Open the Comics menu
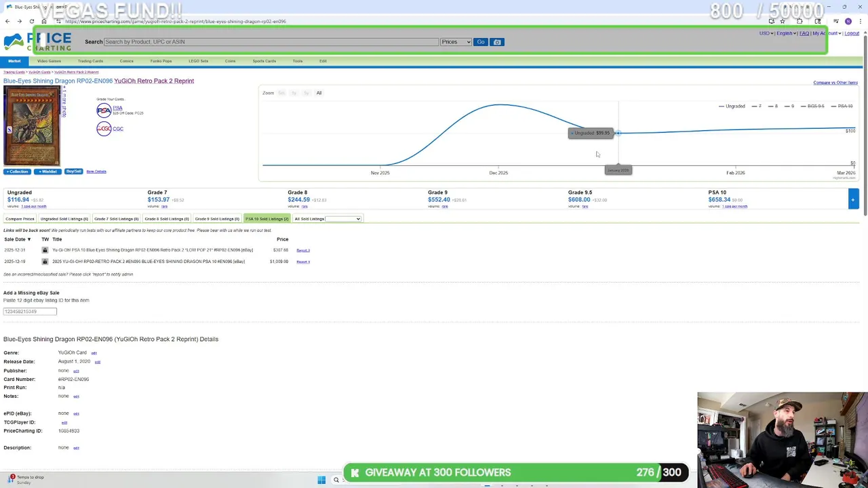Viewport: 868px width, 488px height. [127, 61]
